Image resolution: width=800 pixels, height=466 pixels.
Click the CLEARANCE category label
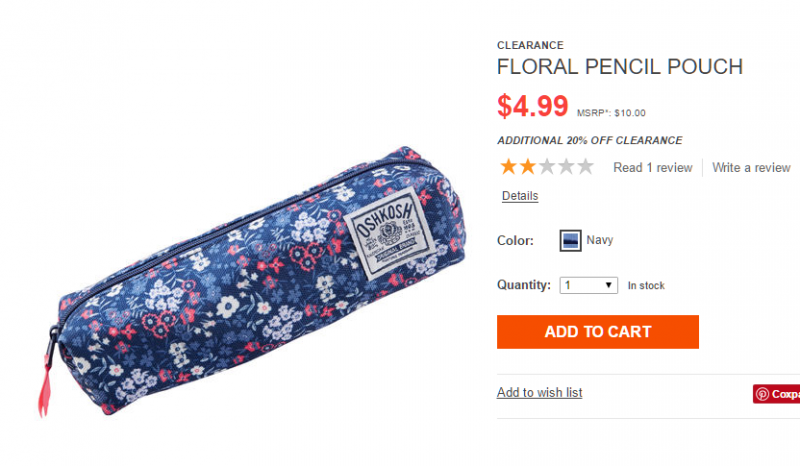point(530,45)
